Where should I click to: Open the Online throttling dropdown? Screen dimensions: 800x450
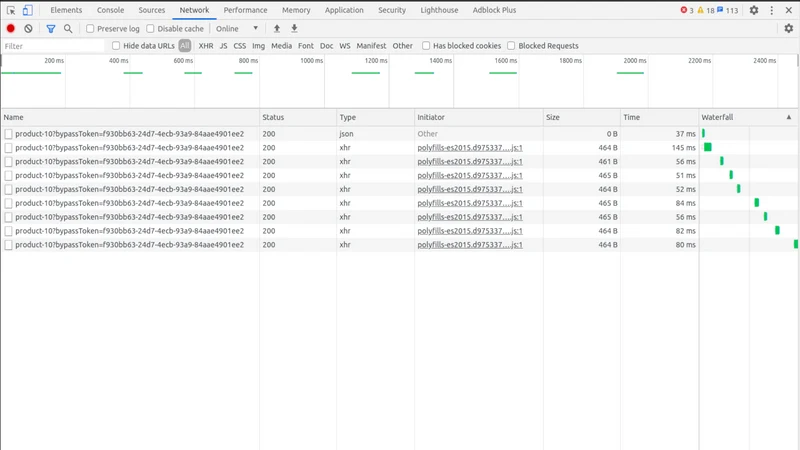tap(237, 29)
